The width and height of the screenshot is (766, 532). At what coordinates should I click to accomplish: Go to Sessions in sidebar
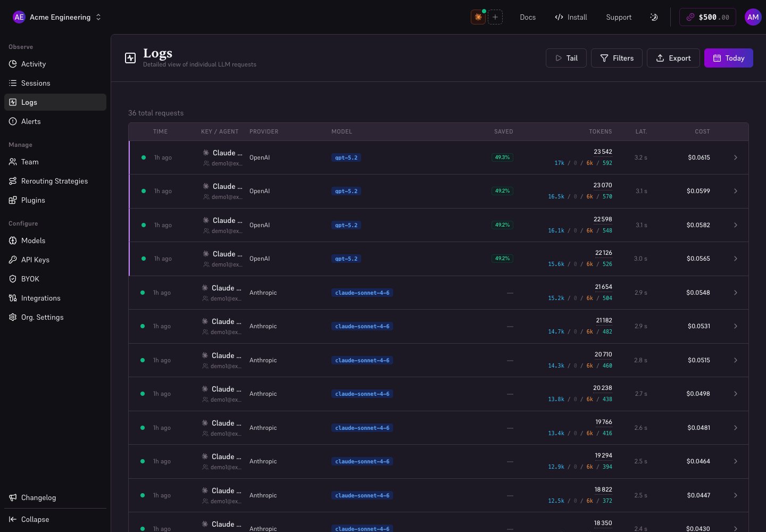pos(55,83)
